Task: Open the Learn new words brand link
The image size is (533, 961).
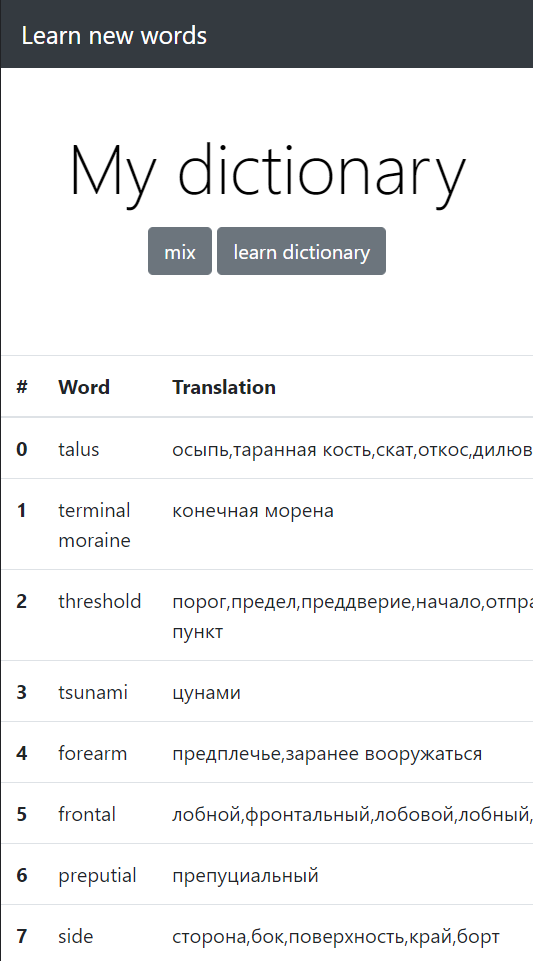Action: tap(114, 36)
